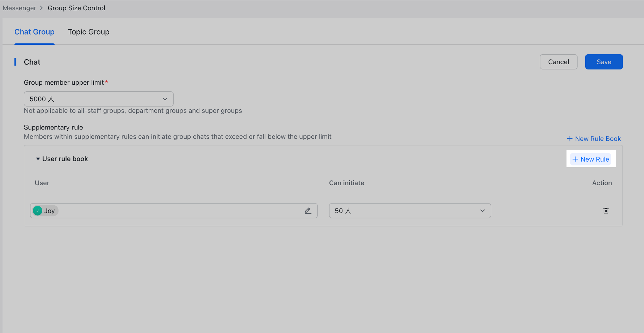Click the Can initiate column header
This screenshot has height=333, width=644.
[347, 183]
